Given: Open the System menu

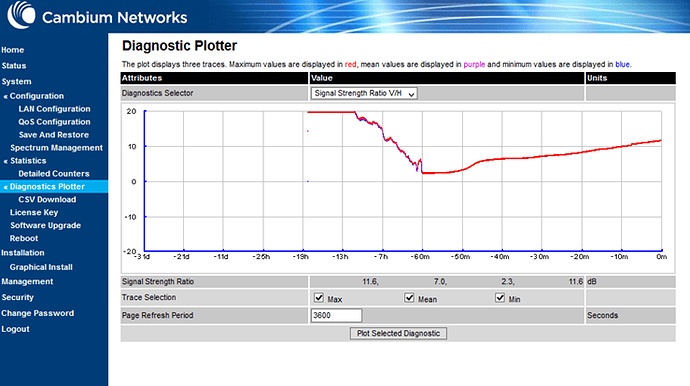Looking at the screenshot, I should click(16, 81).
